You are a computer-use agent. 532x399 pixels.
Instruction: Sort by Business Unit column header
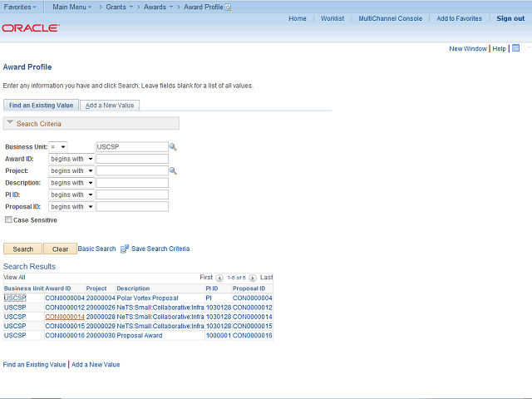(24, 288)
